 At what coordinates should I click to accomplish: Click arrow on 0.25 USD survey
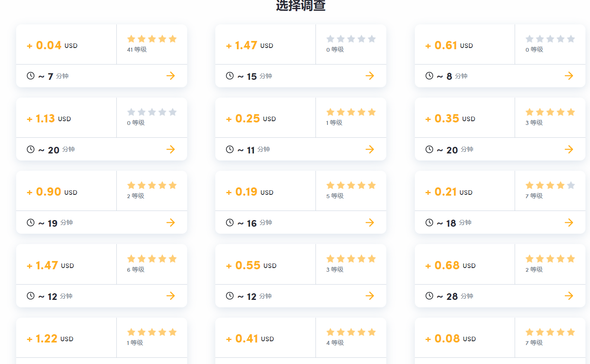[x=370, y=149]
